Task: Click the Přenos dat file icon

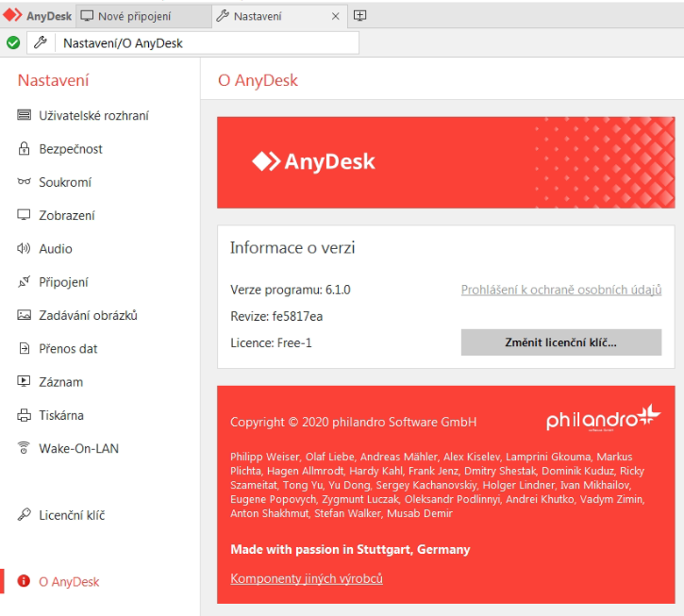Action: click(25, 348)
